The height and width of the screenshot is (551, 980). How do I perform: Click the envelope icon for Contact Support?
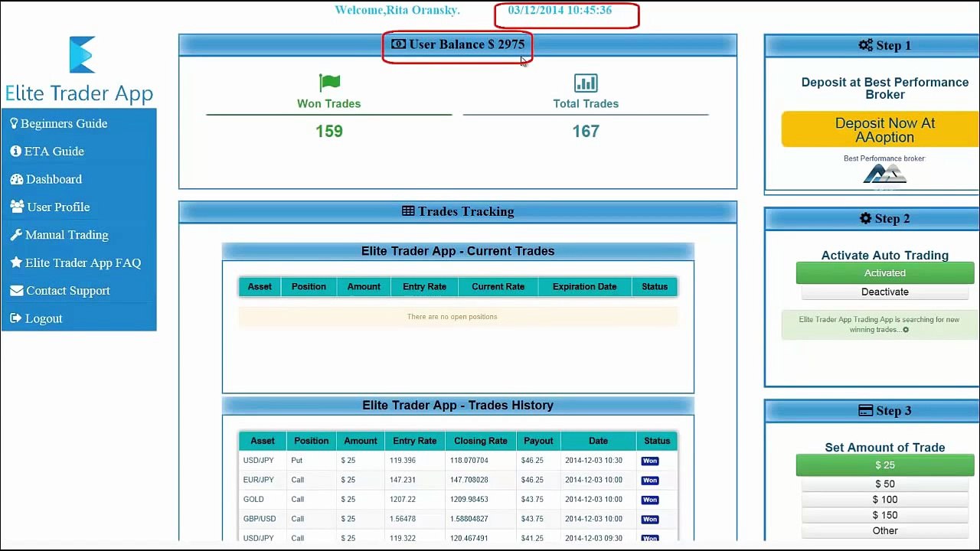16,291
